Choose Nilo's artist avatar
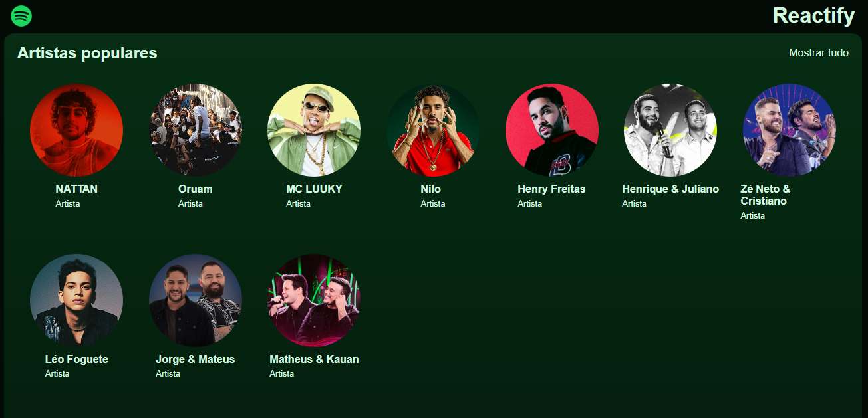Image resolution: width=868 pixels, height=418 pixels. [x=433, y=130]
